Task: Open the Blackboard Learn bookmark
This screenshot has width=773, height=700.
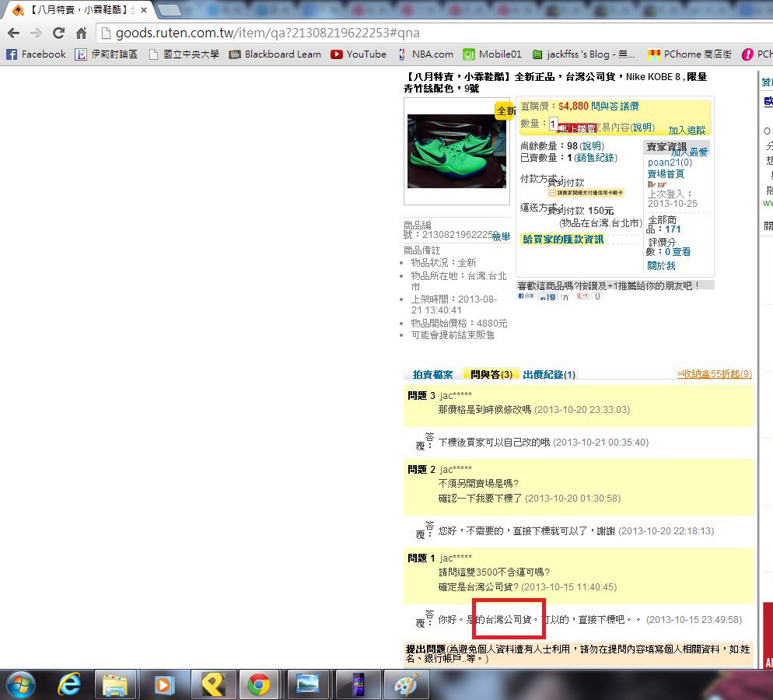Action: [x=275, y=54]
